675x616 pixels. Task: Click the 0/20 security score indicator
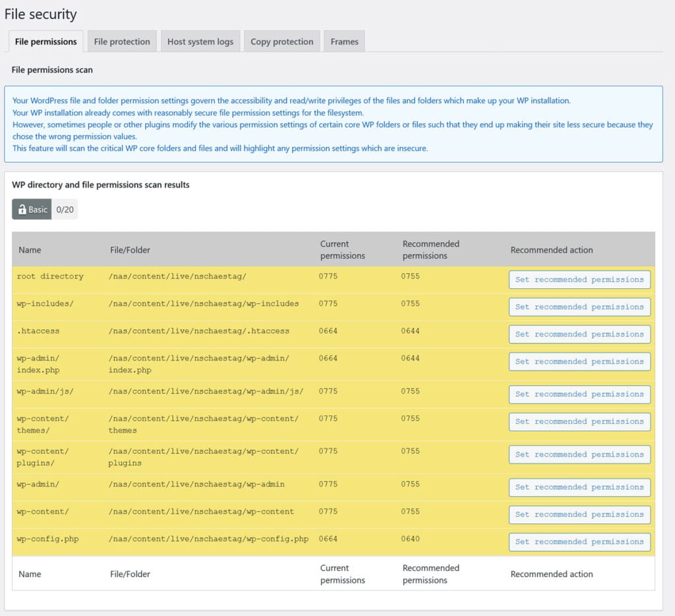pos(65,209)
